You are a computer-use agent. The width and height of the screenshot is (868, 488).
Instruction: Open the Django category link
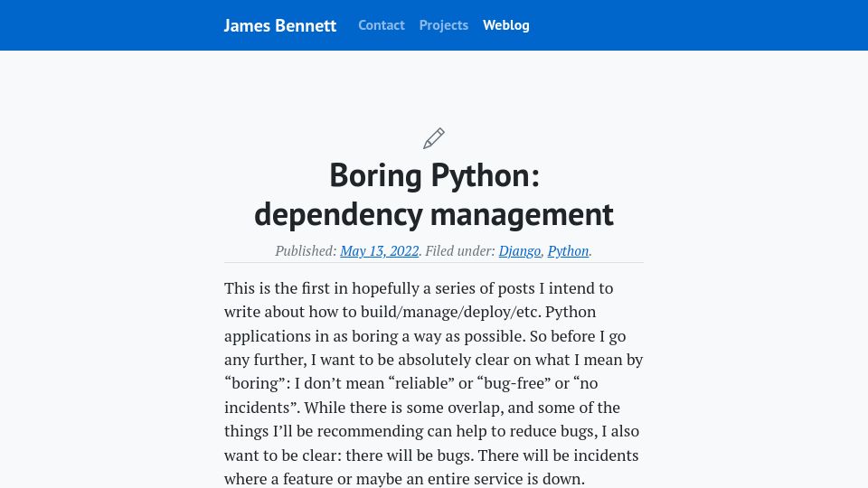click(519, 250)
